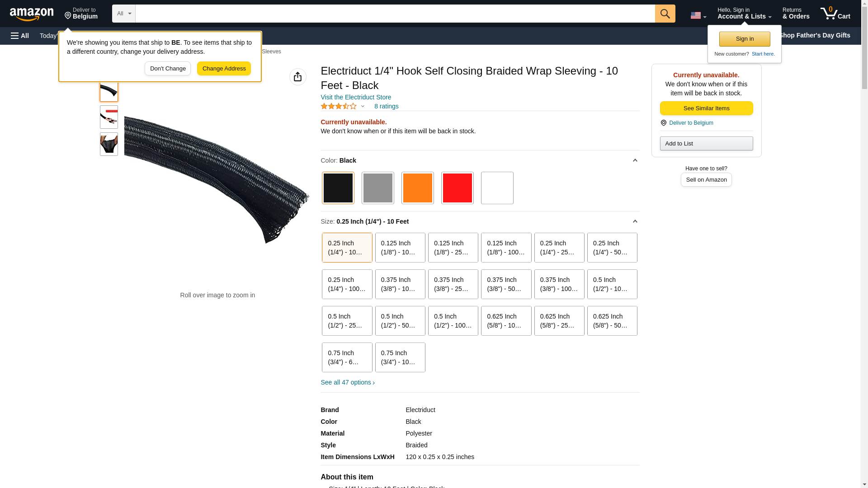Image resolution: width=868 pixels, height=488 pixels.
Task: Click the search magnifier icon button
Action: [665, 14]
